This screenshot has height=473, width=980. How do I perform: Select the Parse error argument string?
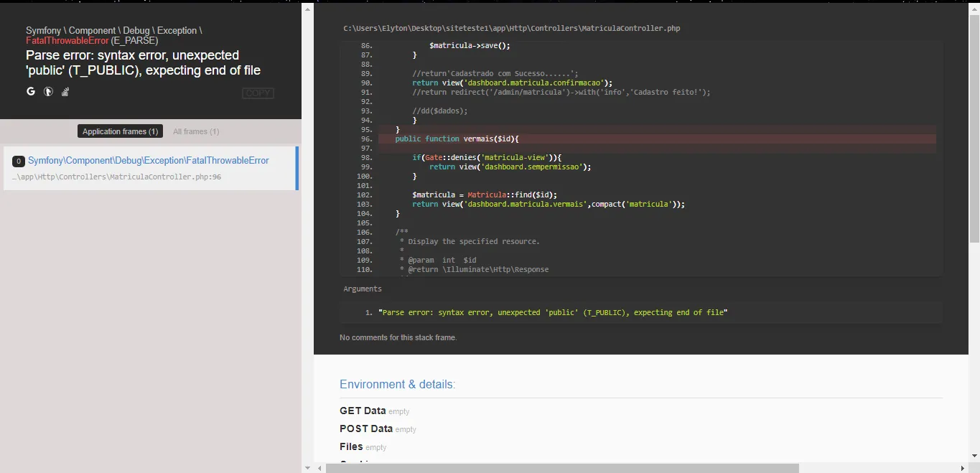click(x=553, y=312)
